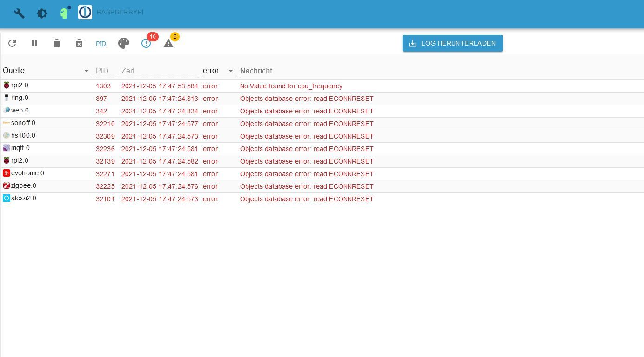
Task: Click PID value 342
Action: (x=101, y=111)
